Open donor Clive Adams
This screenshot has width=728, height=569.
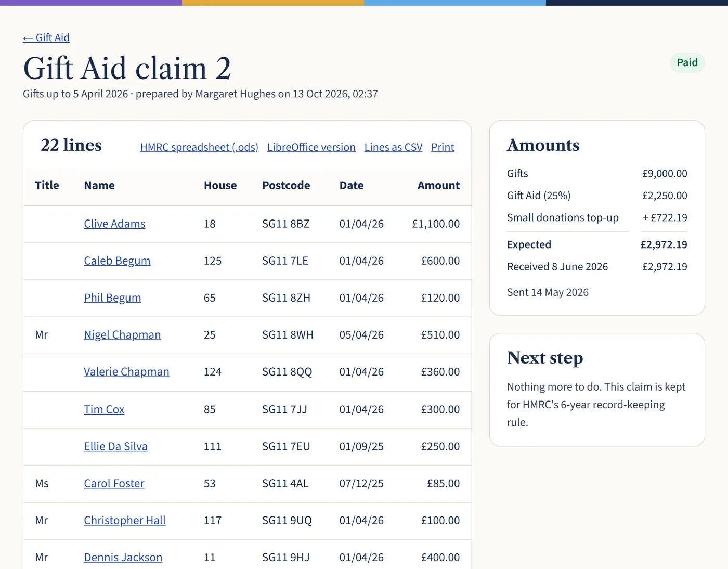tap(114, 224)
